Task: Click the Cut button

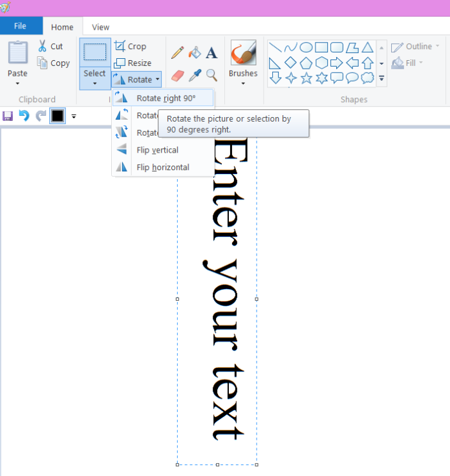Action: pyautogui.click(x=50, y=47)
